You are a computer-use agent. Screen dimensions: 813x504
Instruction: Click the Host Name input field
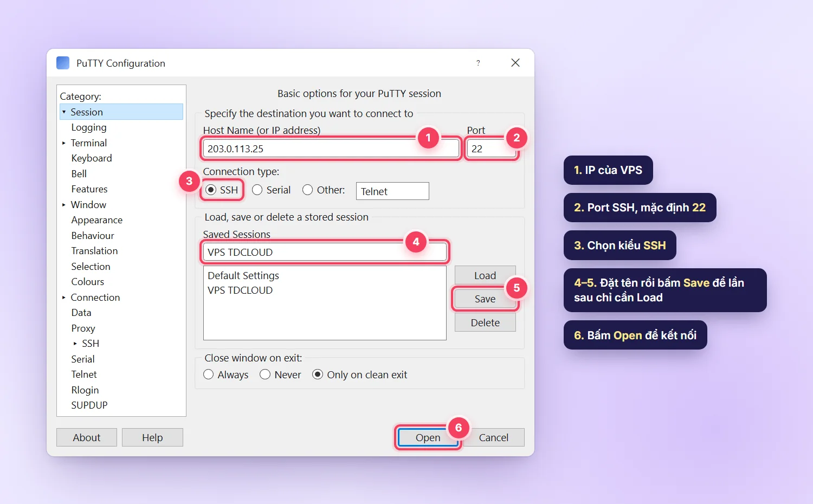[331, 148]
